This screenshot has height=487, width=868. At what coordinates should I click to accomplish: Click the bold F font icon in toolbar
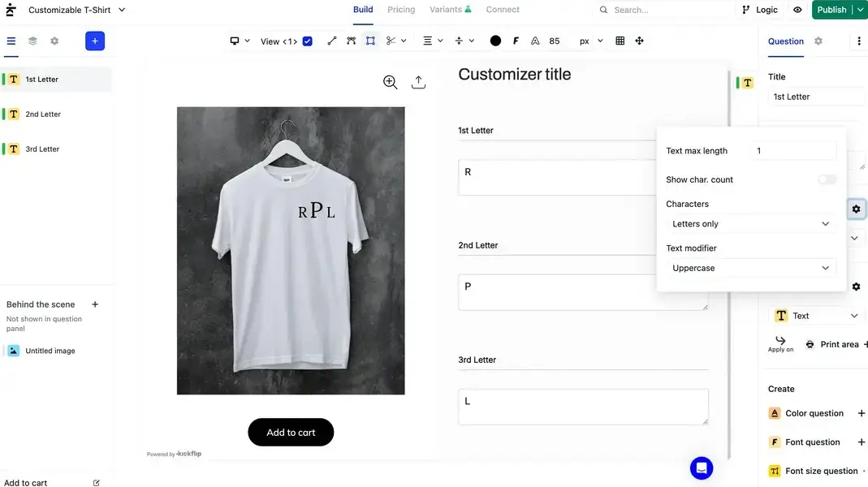click(516, 41)
